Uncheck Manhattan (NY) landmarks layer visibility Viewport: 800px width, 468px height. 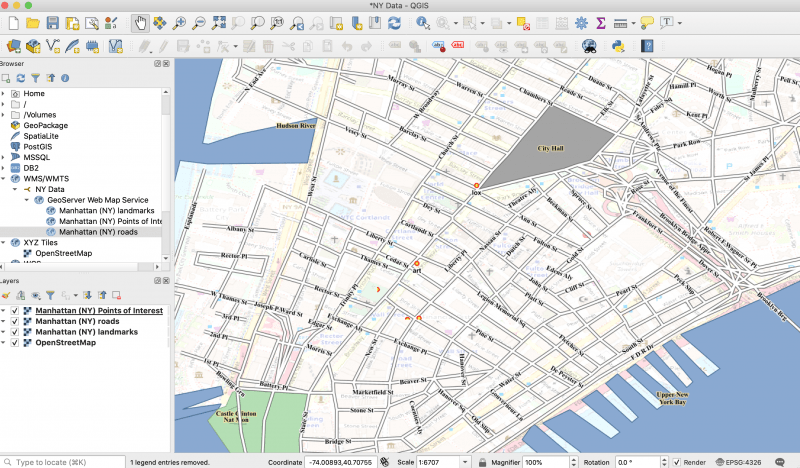coord(15,332)
